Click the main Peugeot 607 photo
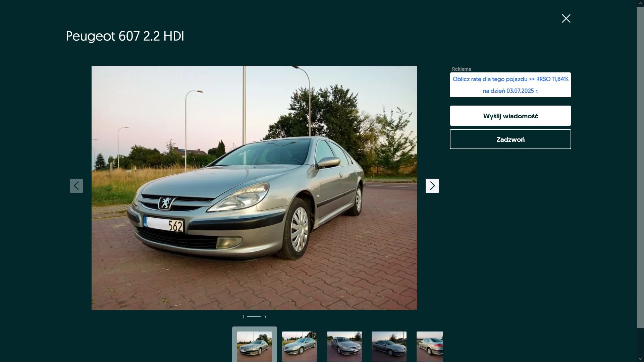 click(x=254, y=188)
